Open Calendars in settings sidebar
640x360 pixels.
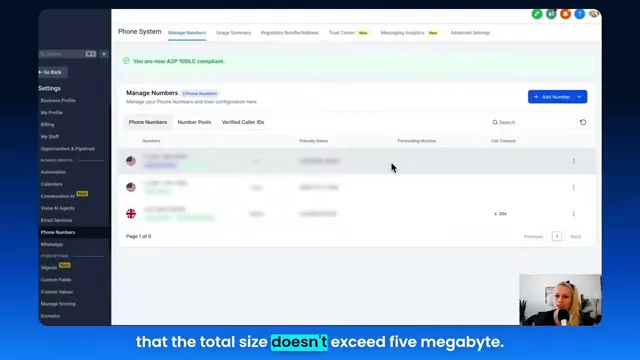click(x=51, y=184)
